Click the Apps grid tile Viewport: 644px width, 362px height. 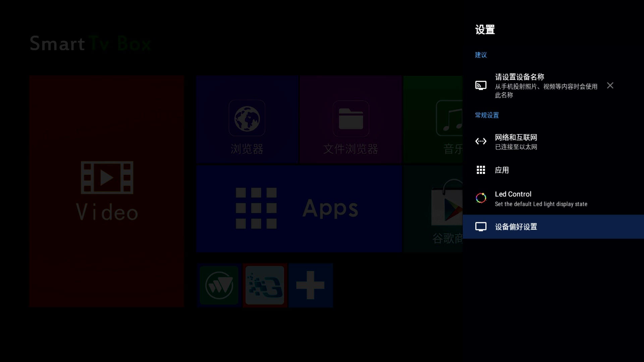299,208
